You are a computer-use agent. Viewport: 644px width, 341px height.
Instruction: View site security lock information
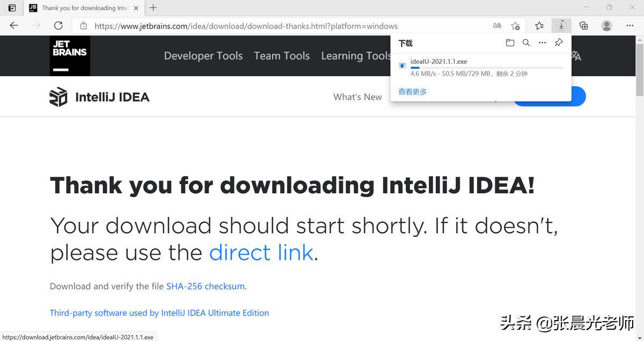[x=83, y=26]
